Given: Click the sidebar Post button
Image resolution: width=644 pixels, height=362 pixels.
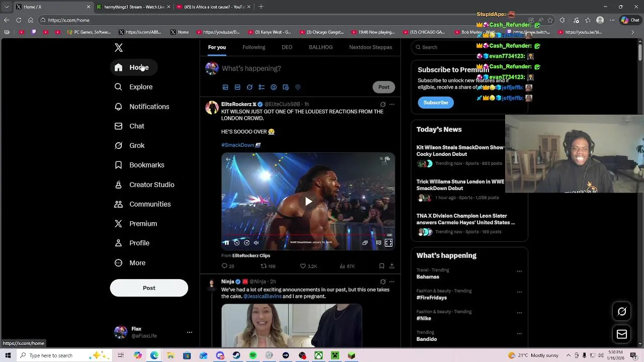Looking at the screenshot, I should (x=149, y=288).
